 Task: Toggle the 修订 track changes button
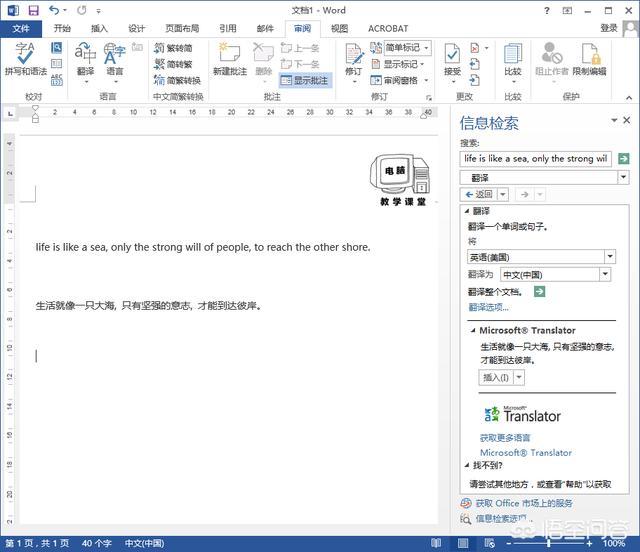click(x=354, y=58)
